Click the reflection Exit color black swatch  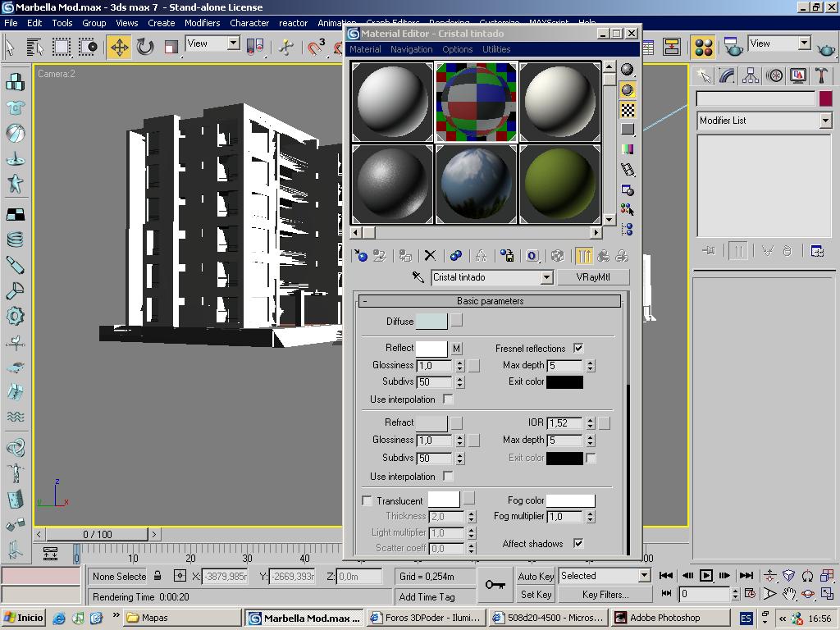[564, 382]
